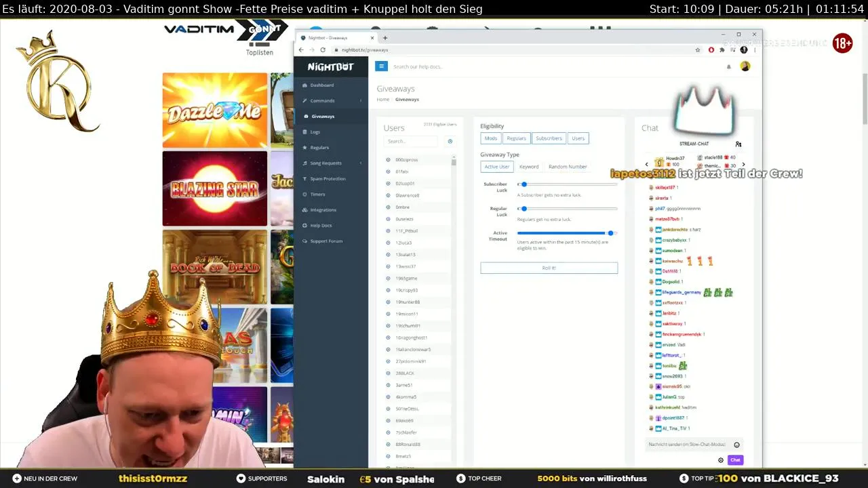
Task: Toggle Mods eligibility
Action: point(491,138)
